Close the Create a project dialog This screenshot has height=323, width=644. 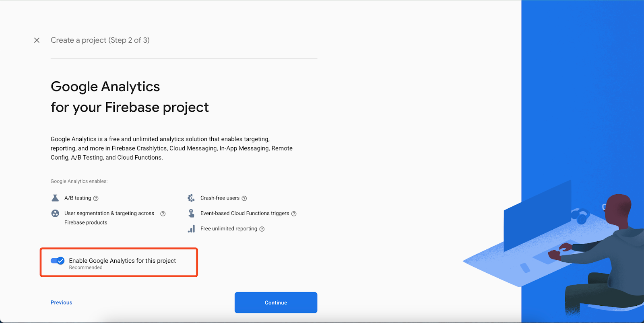click(37, 40)
